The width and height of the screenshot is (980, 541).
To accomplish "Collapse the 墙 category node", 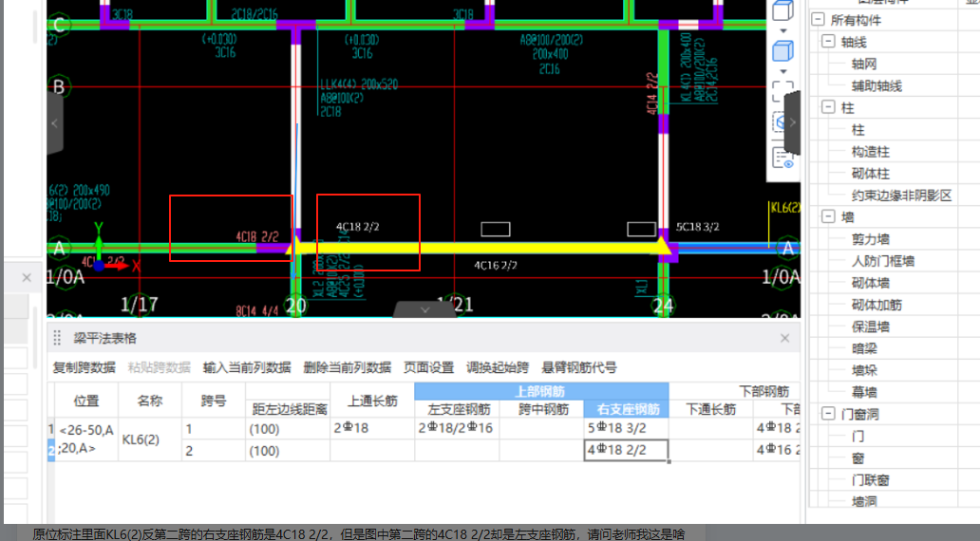I will [x=828, y=216].
